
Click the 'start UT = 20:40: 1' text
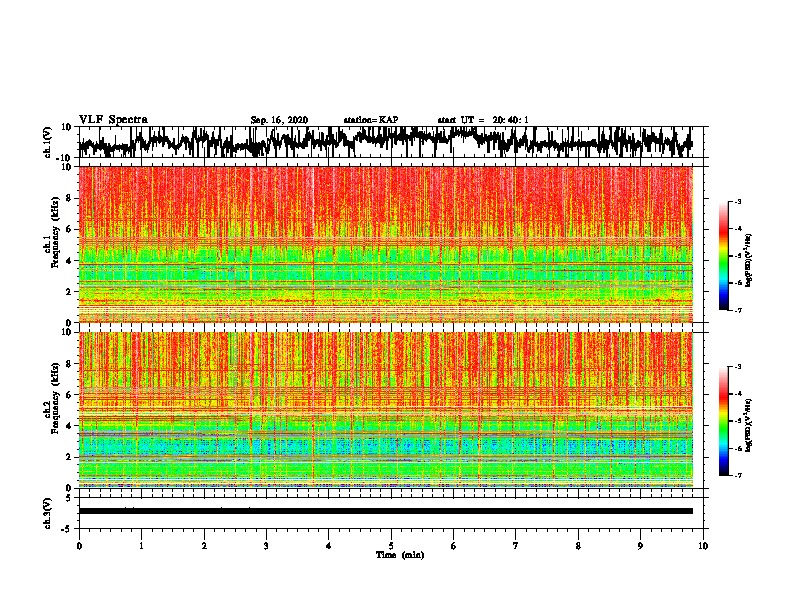[483, 120]
